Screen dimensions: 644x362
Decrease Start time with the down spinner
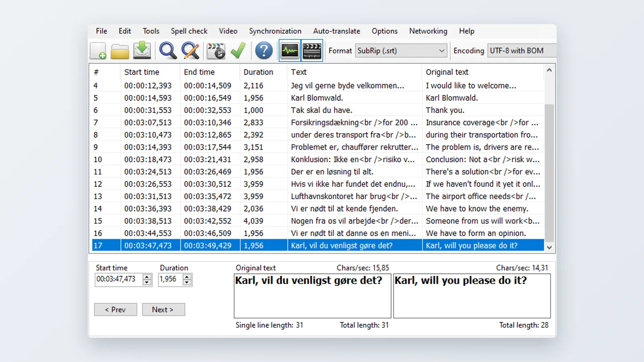pyautogui.click(x=147, y=282)
